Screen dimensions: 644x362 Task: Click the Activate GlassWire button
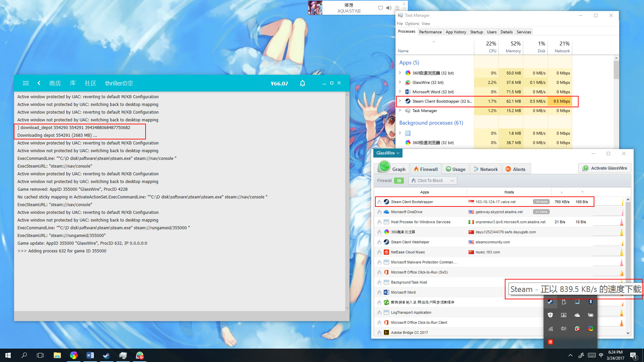(604, 168)
